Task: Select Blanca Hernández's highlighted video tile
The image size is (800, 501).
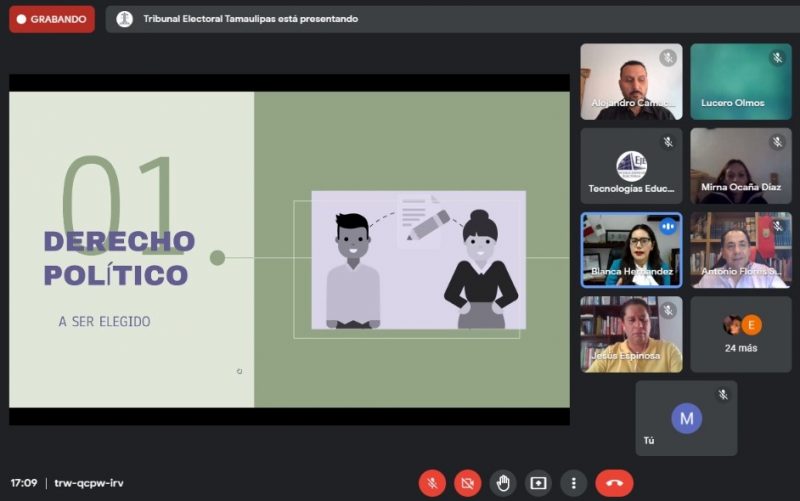Action: click(x=631, y=250)
